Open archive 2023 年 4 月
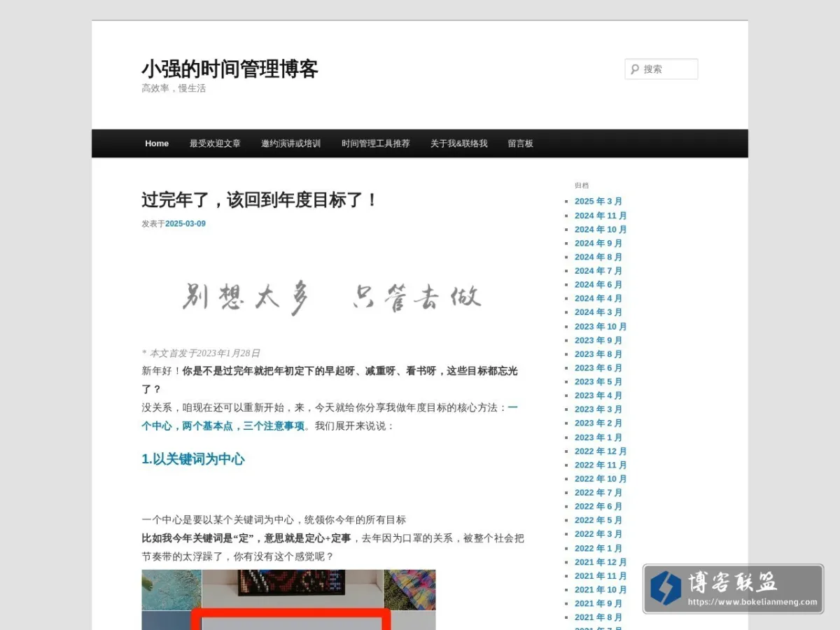Screen dimensions: 840x630 [x=598, y=395]
